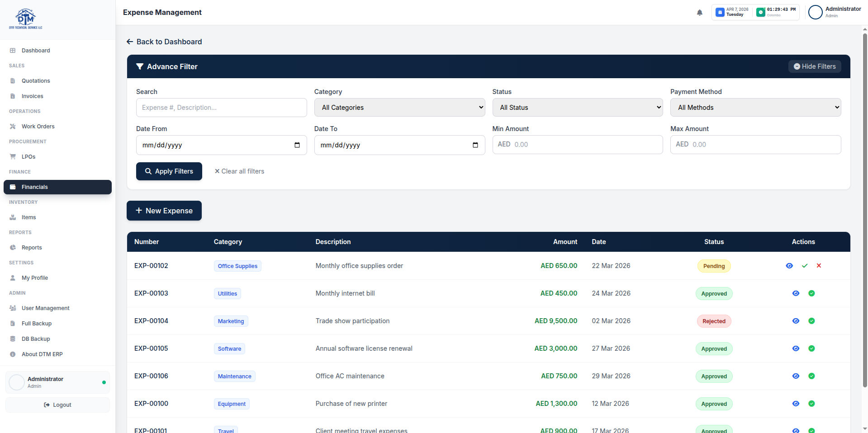The width and height of the screenshot is (868, 433).
Task: Click the Max Amount input field
Action: point(755,145)
